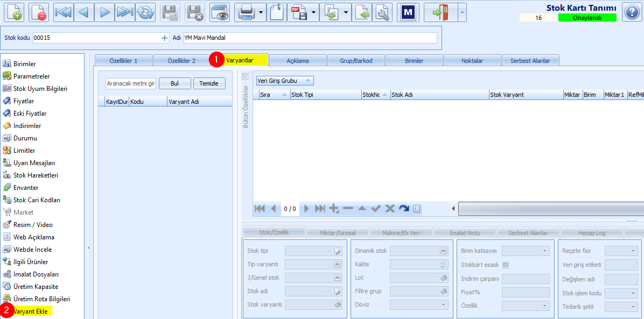Go to the previous record in top toolbar
Viewport: 644px width, 319px height.
click(x=84, y=12)
